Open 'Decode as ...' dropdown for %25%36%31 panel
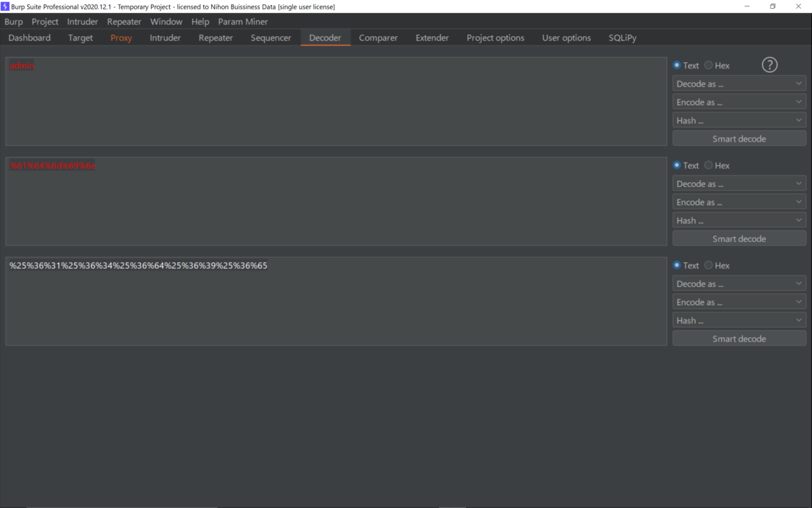This screenshot has width=812, height=508. click(x=739, y=284)
